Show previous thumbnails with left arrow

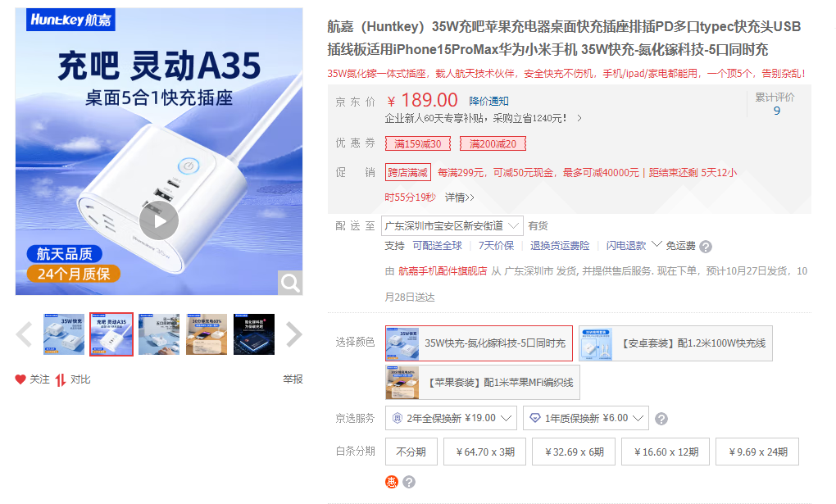[x=24, y=334]
